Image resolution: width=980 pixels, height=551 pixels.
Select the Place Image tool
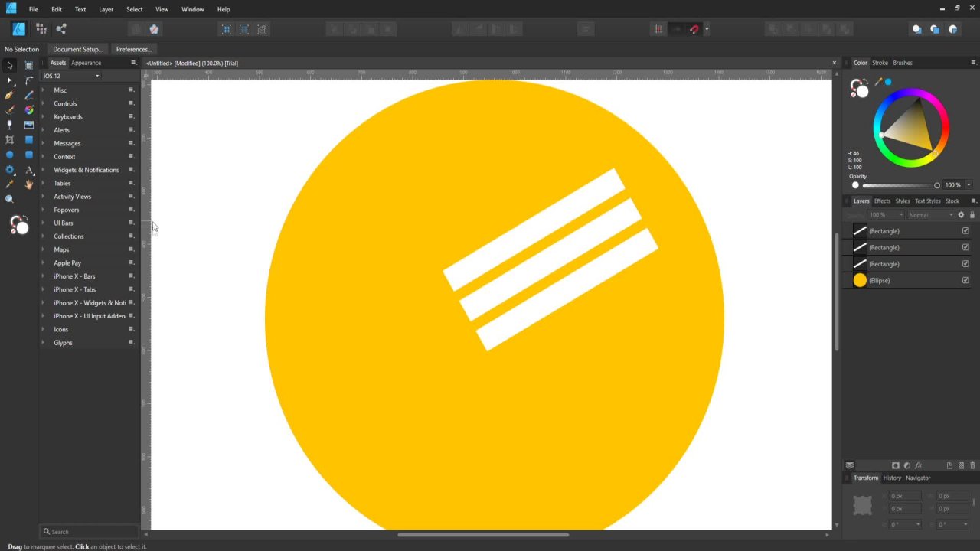29,125
